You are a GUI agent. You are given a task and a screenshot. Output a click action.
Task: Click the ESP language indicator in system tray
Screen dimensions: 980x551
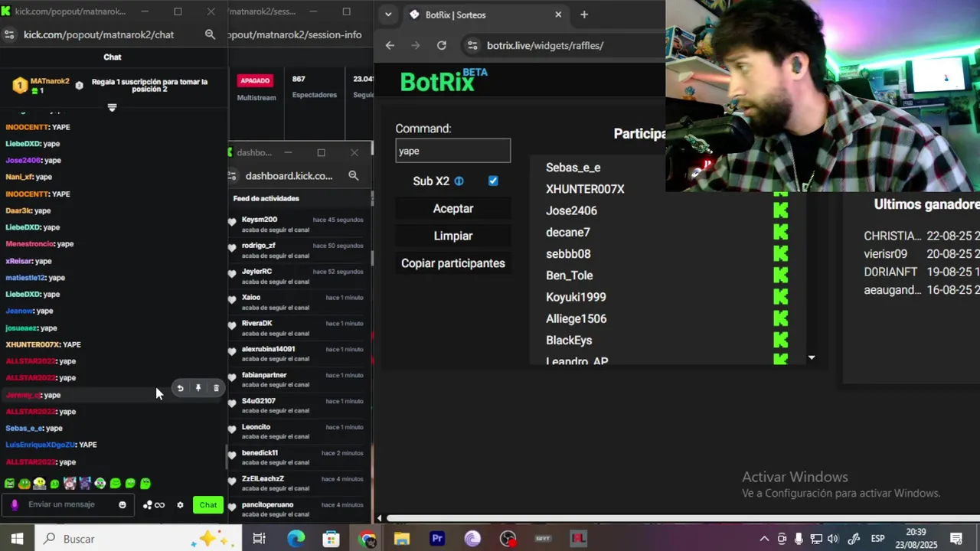click(x=878, y=539)
